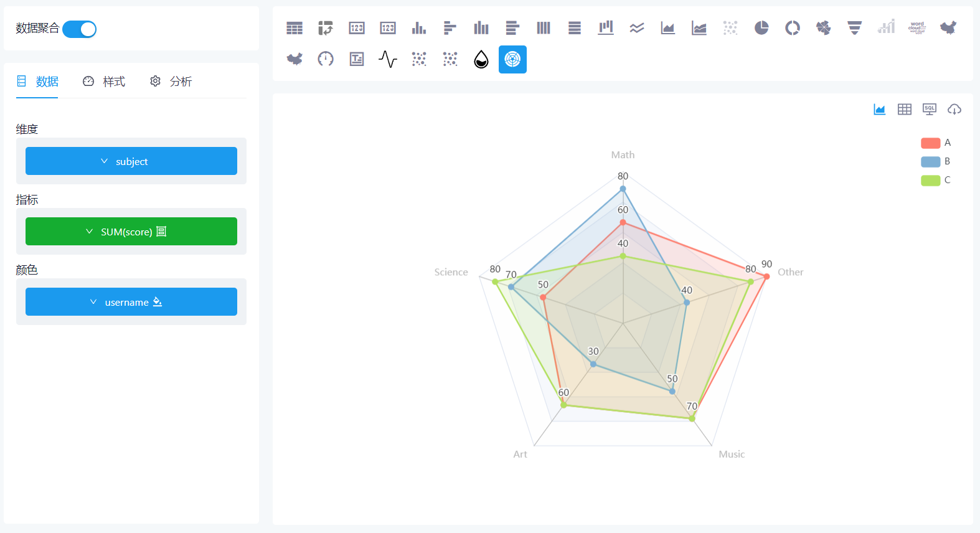Choose the stacked horizontal bar icon
Screen dimensions: 980x533
point(512,28)
